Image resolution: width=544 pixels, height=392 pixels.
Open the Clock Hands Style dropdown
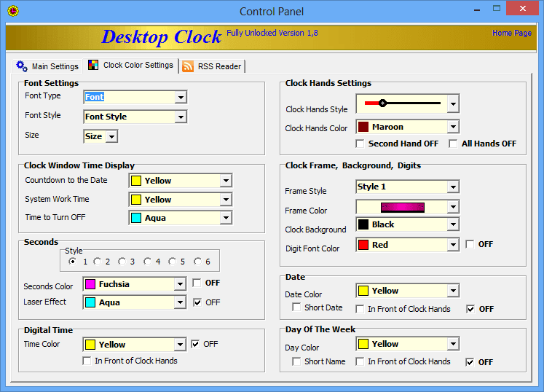tap(453, 103)
